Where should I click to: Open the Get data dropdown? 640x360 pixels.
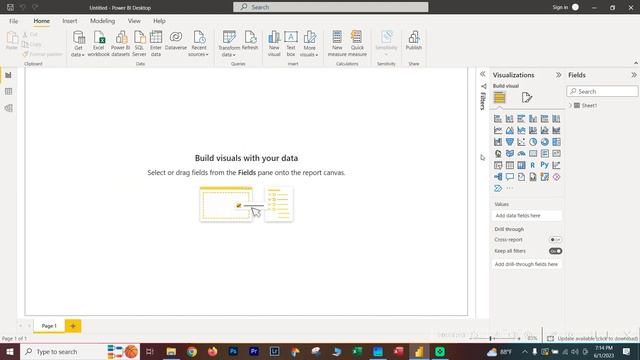click(78, 44)
